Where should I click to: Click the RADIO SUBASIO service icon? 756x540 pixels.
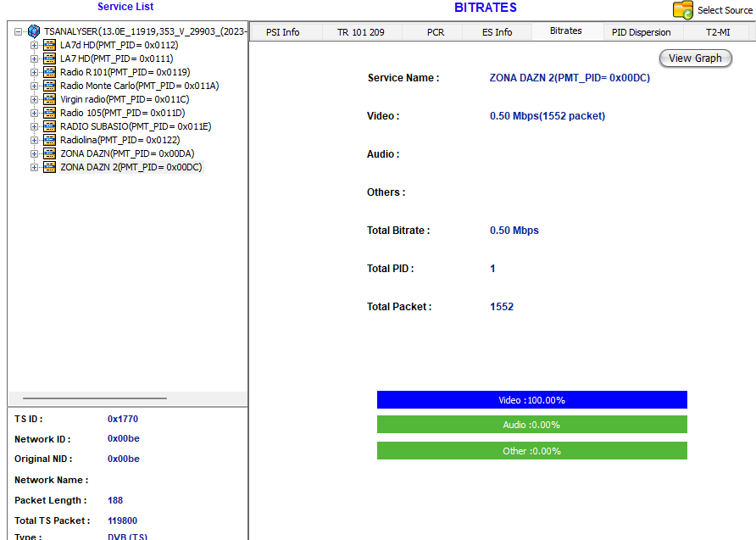49,126
